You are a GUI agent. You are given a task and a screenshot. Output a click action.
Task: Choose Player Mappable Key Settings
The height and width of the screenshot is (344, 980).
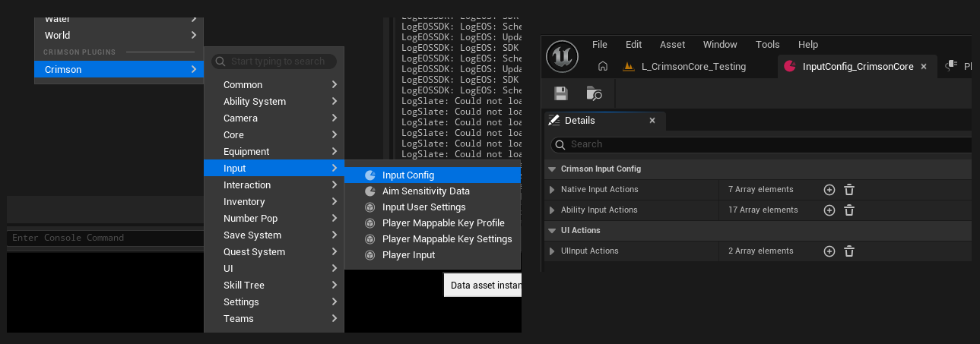(433, 239)
